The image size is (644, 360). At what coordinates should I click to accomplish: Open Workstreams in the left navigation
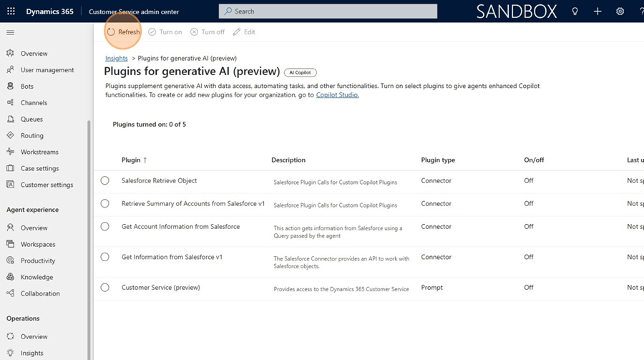[x=39, y=152]
